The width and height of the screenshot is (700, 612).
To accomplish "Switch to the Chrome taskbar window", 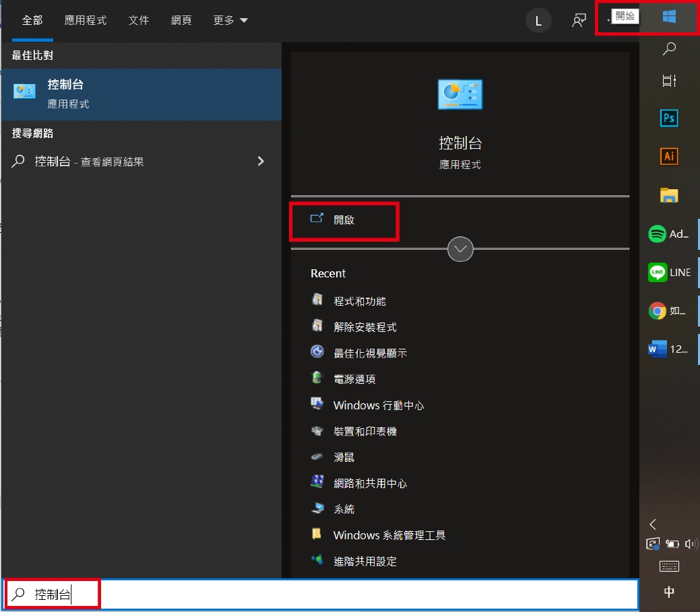I will click(x=669, y=311).
